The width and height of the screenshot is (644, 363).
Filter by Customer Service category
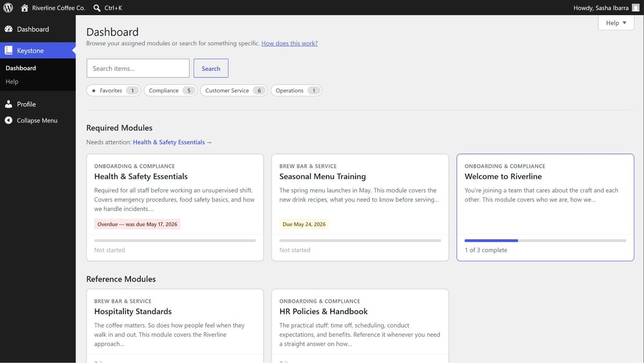pyautogui.click(x=234, y=91)
